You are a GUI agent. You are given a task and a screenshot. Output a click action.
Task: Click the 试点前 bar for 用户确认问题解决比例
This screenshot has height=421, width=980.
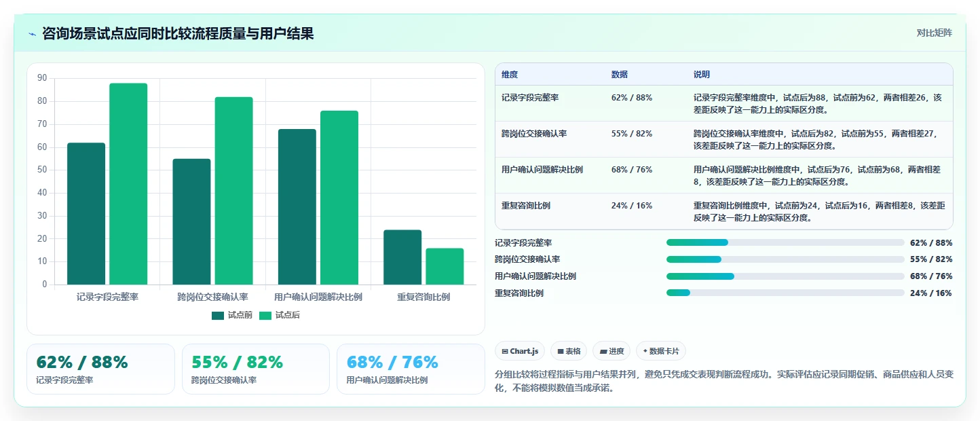(x=297, y=207)
